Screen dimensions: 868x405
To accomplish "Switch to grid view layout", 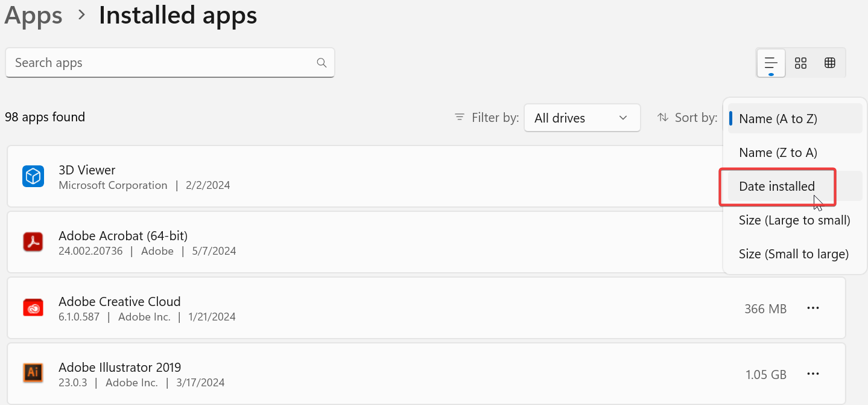I will [x=800, y=63].
